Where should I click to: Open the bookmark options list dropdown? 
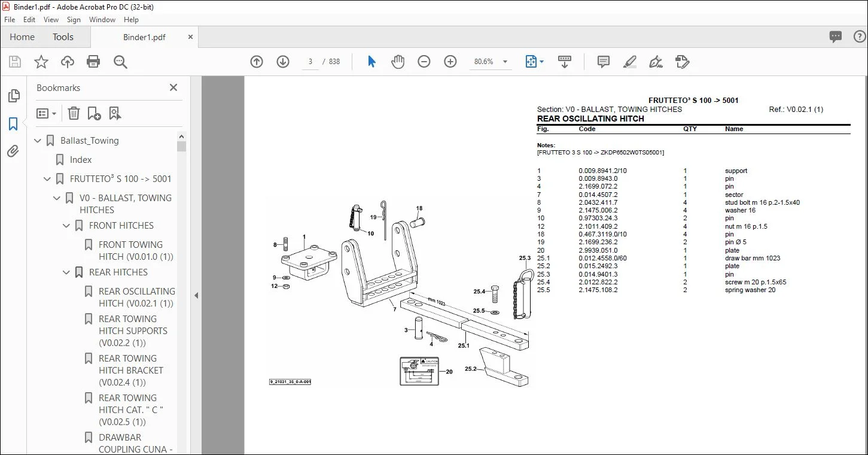pyautogui.click(x=46, y=113)
